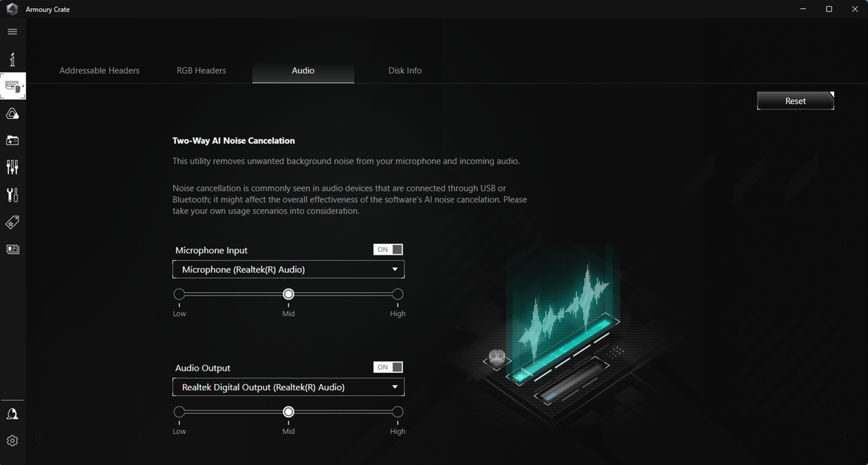This screenshot has width=868, height=465.
Task: Switch to Addressable Headers tab
Action: (x=100, y=70)
